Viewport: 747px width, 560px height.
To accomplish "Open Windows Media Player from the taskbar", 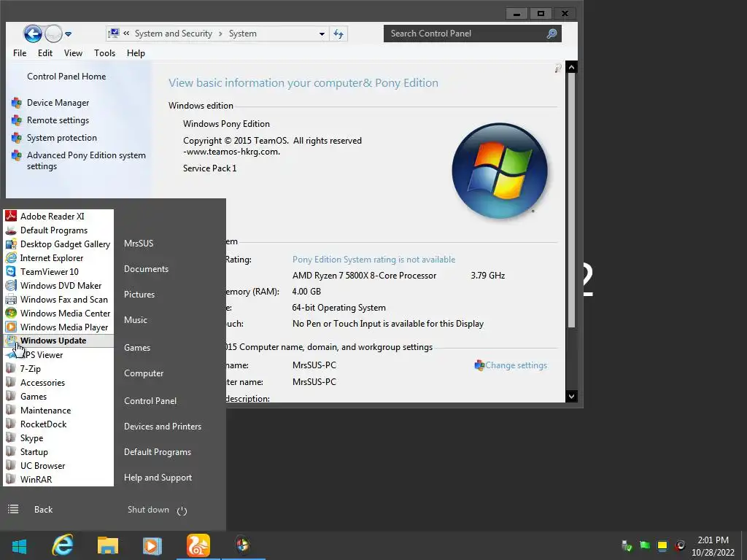I will [152, 545].
